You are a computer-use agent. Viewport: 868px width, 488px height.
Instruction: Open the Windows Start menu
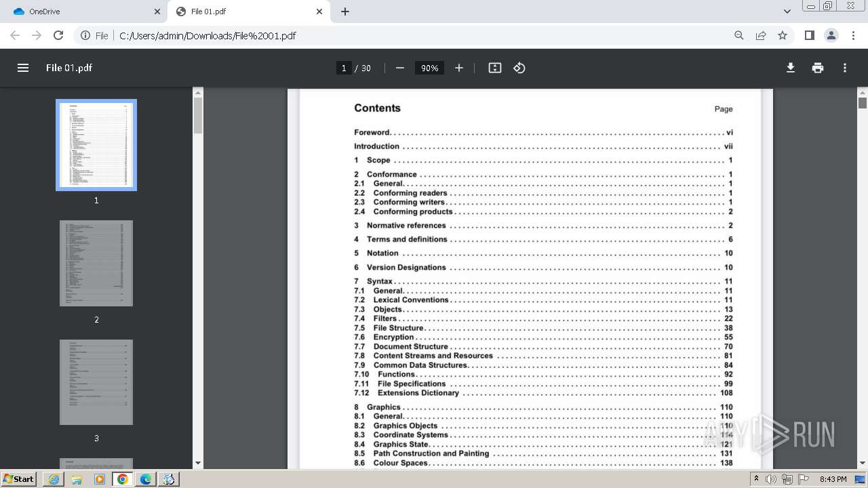tap(19, 479)
